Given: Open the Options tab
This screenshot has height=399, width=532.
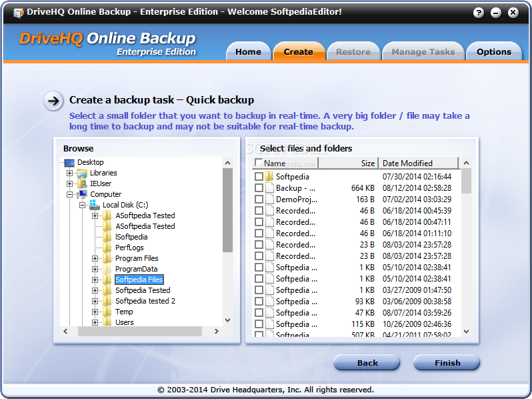Looking at the screenshot, I should 494,51.
